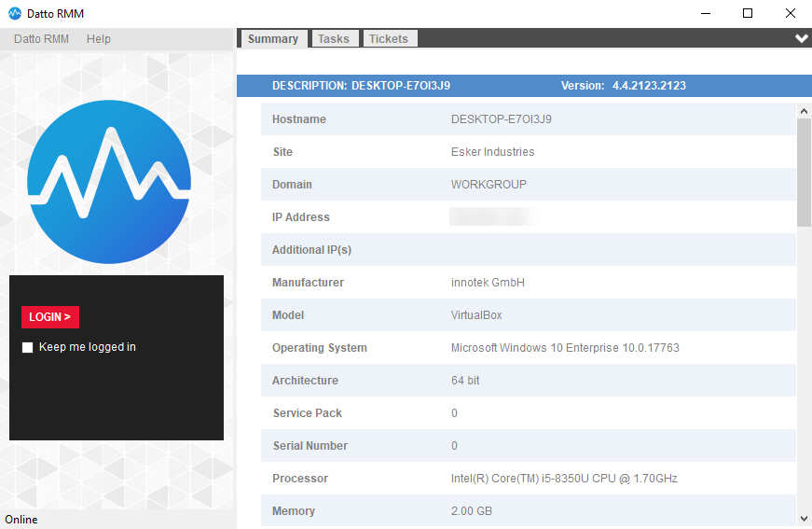Click the Processor row label
The width and height of the screenshot is (812, 529).
tap(300, 479)
